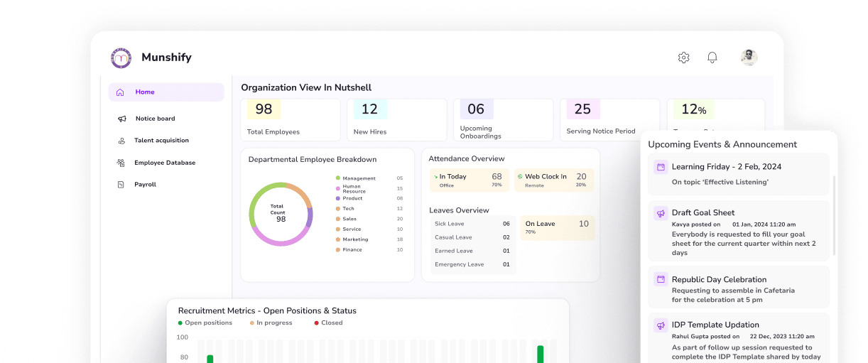Click IDP Template Updation megaphone icon
Viewport: 868px width, 363px height.
point(661,325)
